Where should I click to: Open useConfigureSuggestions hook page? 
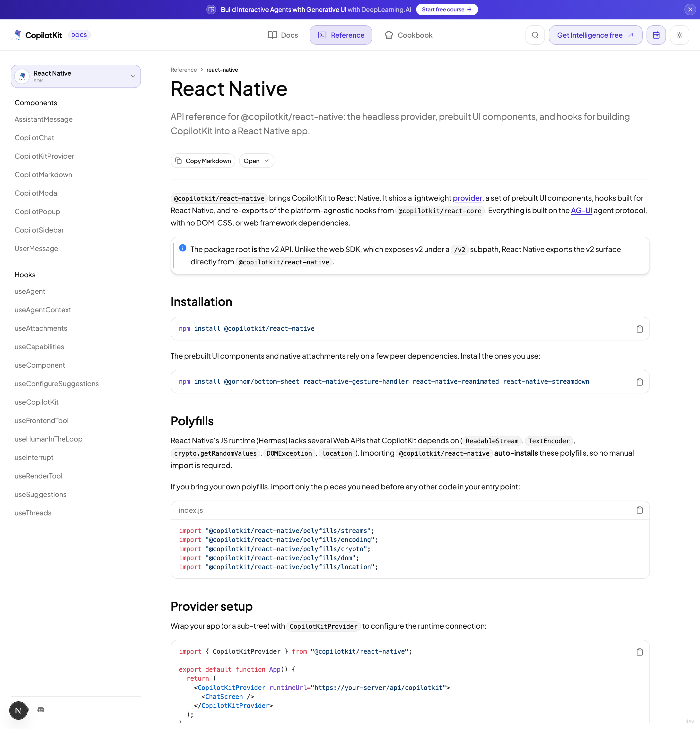[x=57, y=384]
